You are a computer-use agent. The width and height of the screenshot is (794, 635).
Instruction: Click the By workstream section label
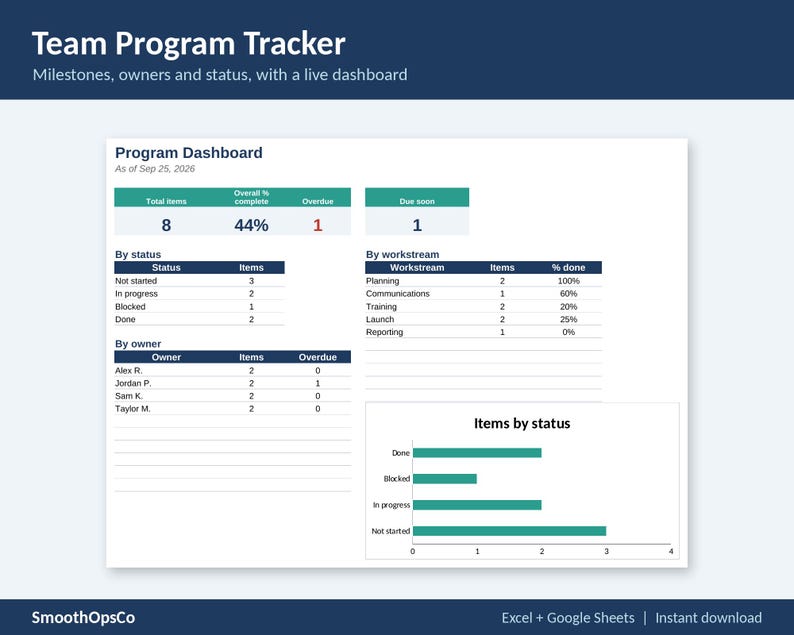pyautogui.click(x=403, y=254)
